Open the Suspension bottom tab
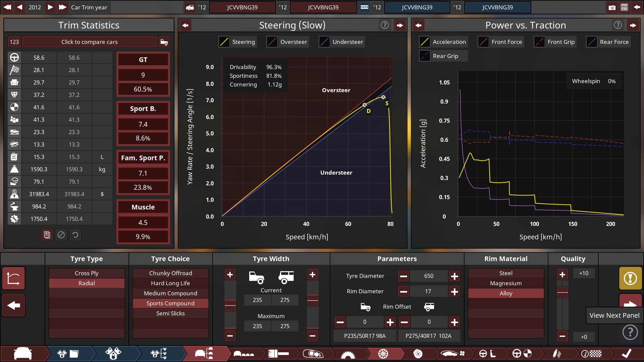 pos(557,354)
